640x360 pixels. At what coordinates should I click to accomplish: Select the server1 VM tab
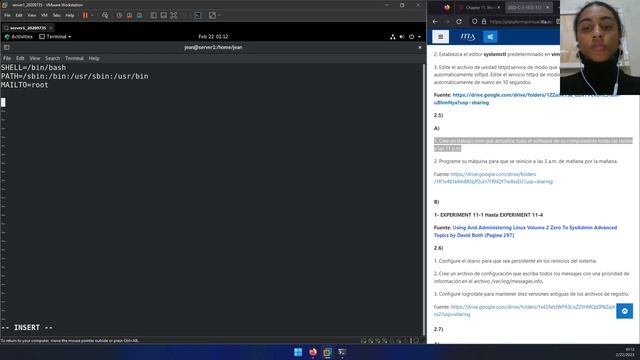pyautogui.click(x=28, y=28)
